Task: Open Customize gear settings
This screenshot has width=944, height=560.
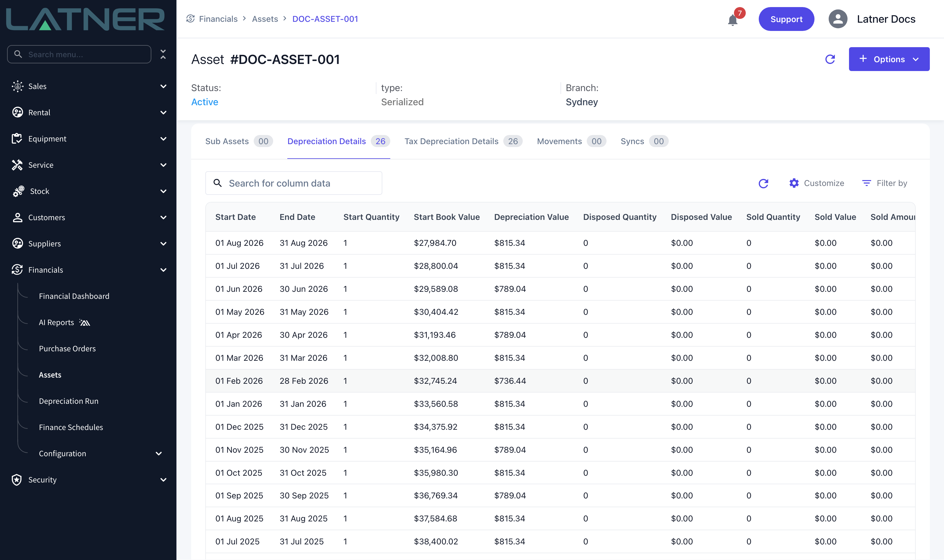Action: point(794,183)
